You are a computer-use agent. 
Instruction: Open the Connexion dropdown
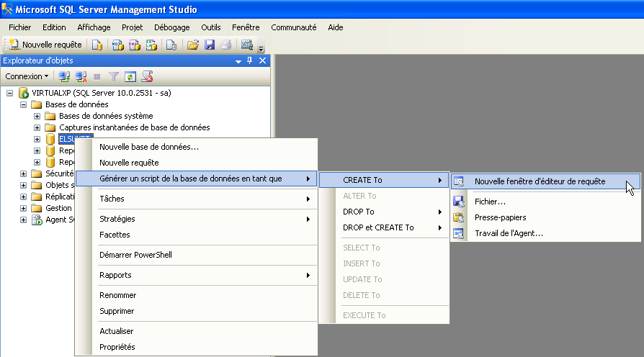pyautogui.click(x=27, y=76)
